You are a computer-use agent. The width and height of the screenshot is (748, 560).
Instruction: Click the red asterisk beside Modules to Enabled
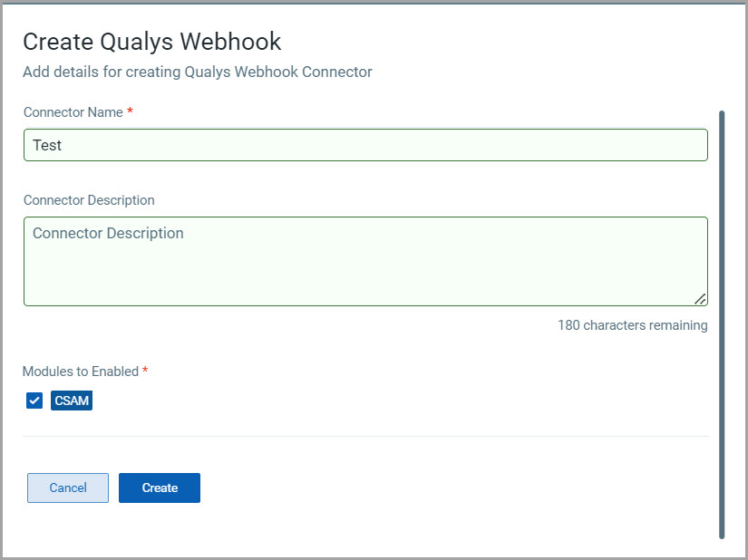(x=145, y=371)
